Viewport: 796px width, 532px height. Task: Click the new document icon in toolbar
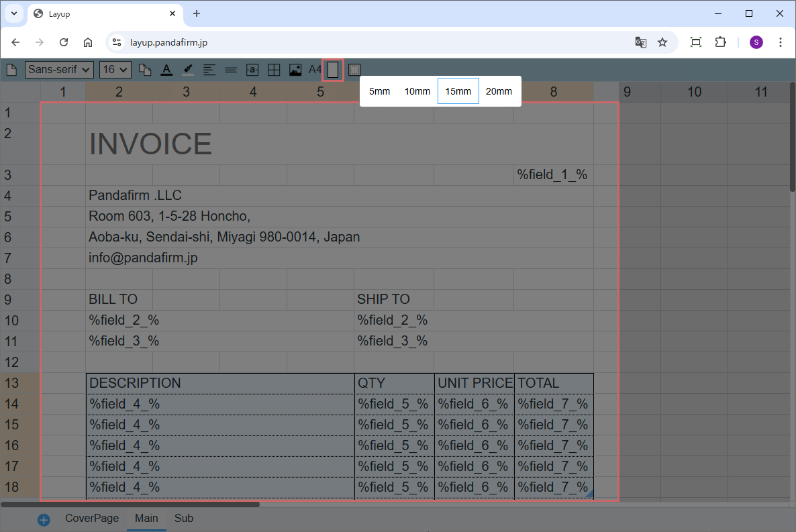[x=11, y=70]
